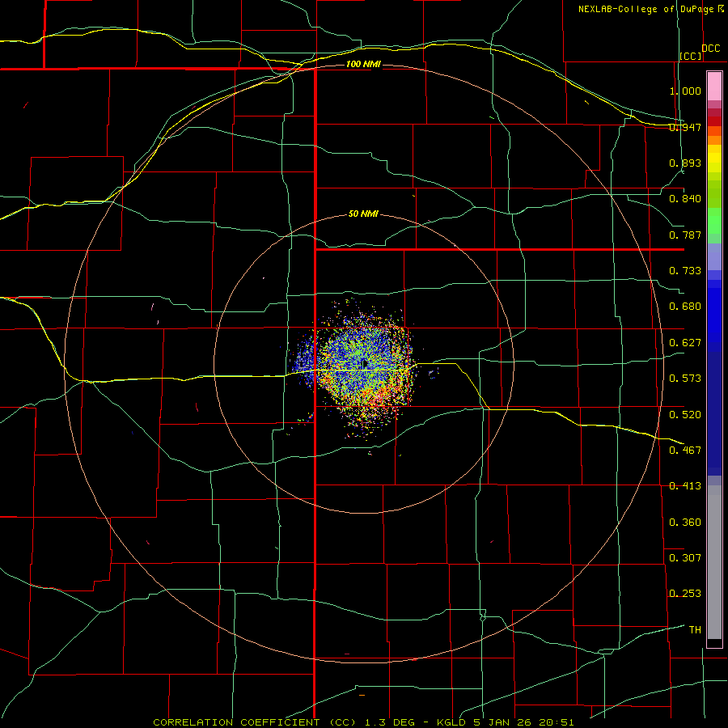Image resolution: width=728 pixels, height=728 pixels.
Task: Click the 0.467 scale value
Action: click(x=685, y=450)
